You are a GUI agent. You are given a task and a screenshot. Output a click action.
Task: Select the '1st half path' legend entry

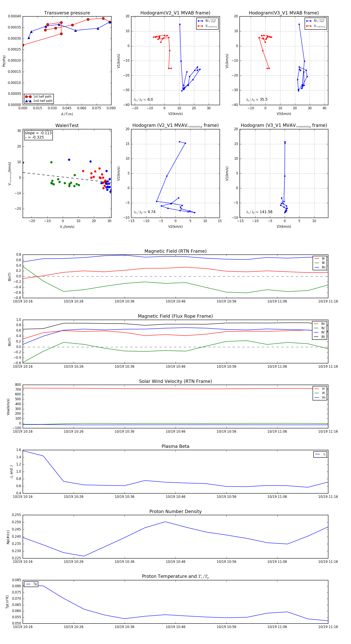[x=39, y=96]
